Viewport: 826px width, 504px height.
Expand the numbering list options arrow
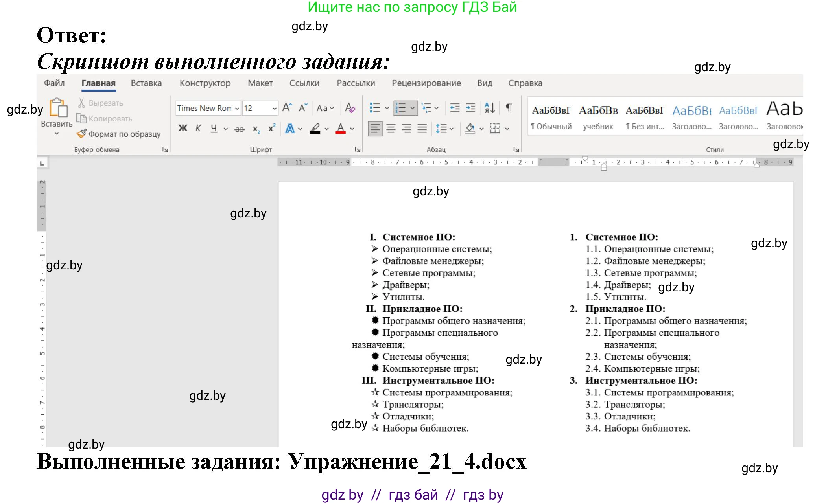(413, 108)
